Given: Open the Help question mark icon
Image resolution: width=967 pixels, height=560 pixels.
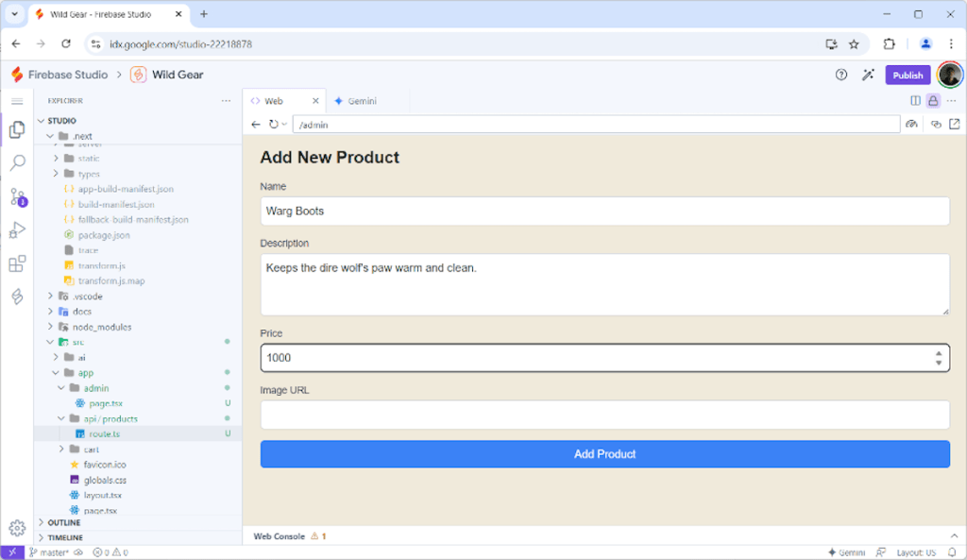Looking at the screenshot, I should pyautogui.click(x=841, y=75).
